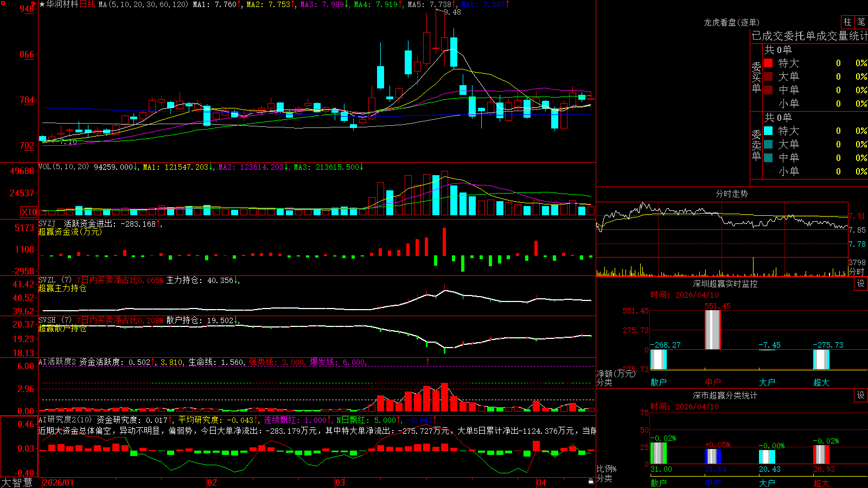This screenshot has height=488, width=868.
Task: Click the star icon beside 华润材料
Action: tap(42, 4)
